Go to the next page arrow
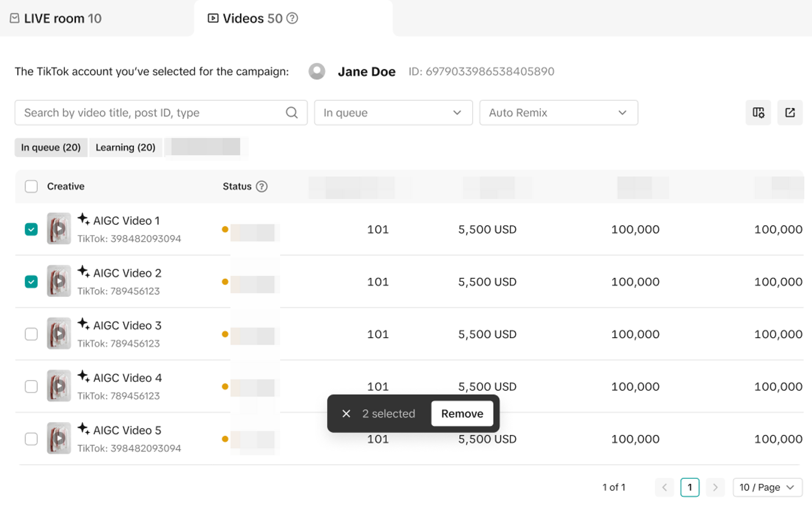The image size is (812, 510). pyautogui.click(x=715, y=487)
